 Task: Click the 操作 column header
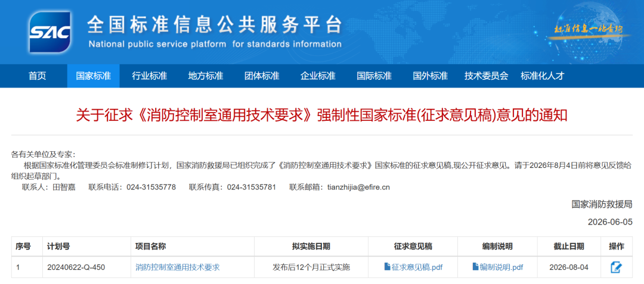[x=617, y=246]
